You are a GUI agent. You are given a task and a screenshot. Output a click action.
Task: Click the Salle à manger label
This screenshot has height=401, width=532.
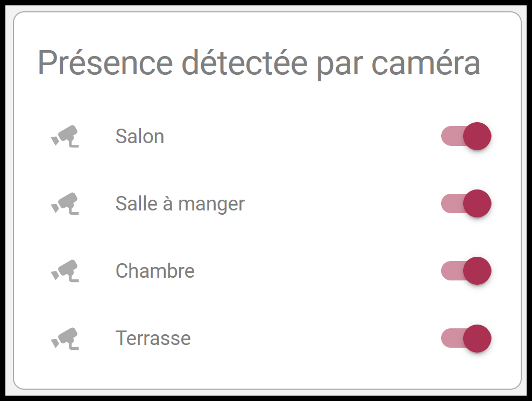180,203
